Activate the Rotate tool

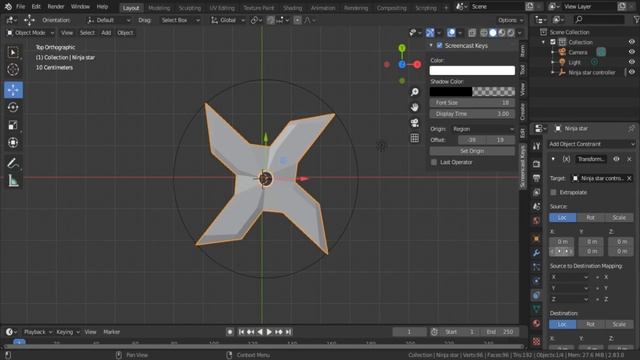(13, 107)
